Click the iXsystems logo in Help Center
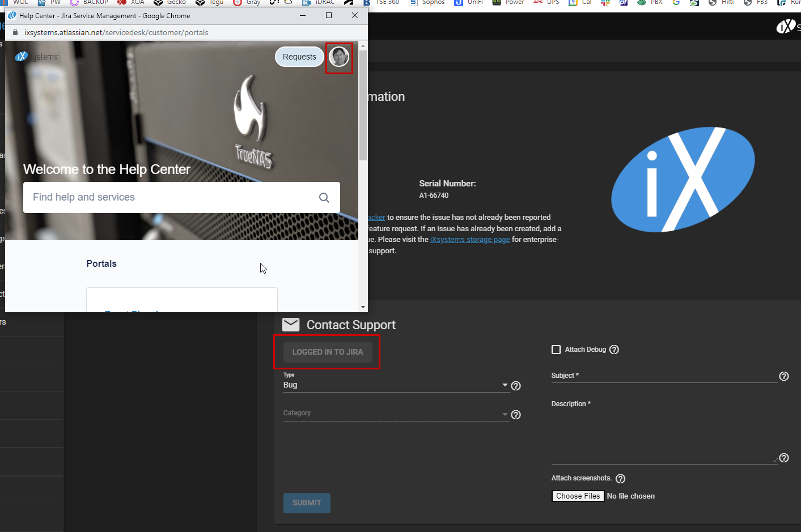Image resolution: width=801 pixels, height=532 pixels. pyautogui.click(x=37, y=57)
